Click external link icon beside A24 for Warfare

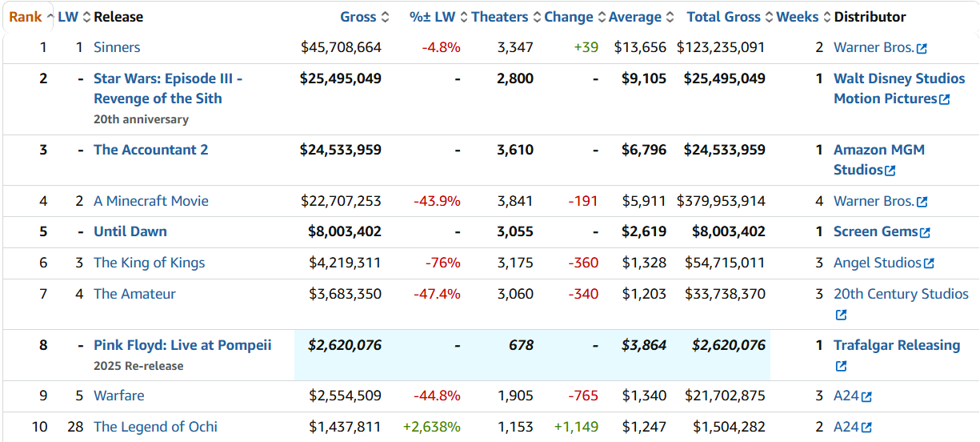coord(866,397)
